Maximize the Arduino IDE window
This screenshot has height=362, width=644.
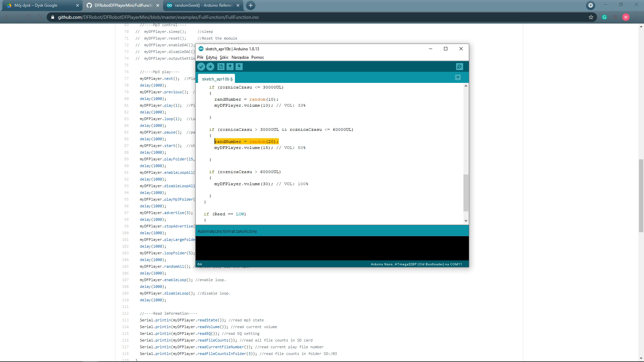click(x=446, y=49)
